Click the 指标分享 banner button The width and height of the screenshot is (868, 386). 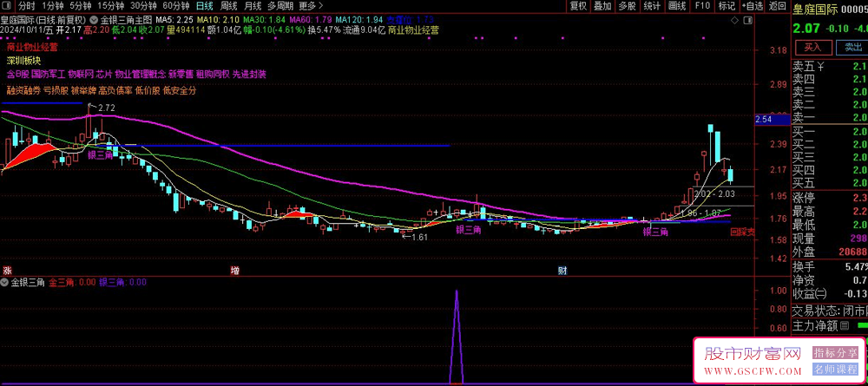pyautogui.click(x=835, y=352)
